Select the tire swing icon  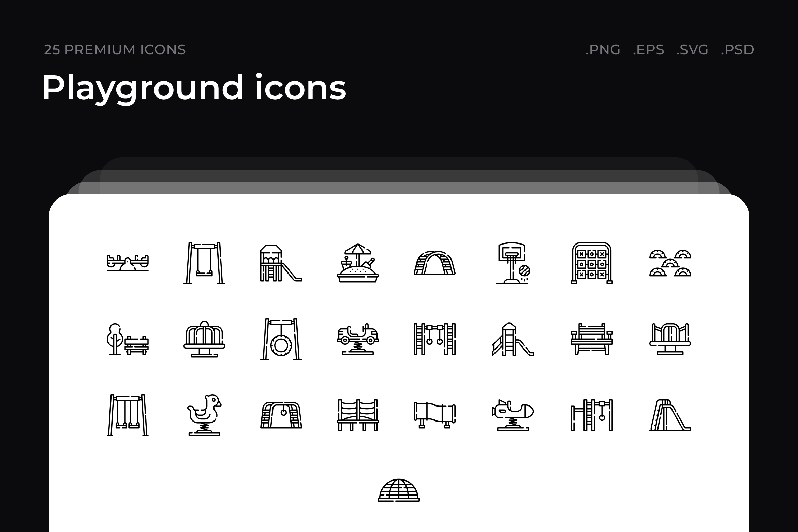click(281, 339)
